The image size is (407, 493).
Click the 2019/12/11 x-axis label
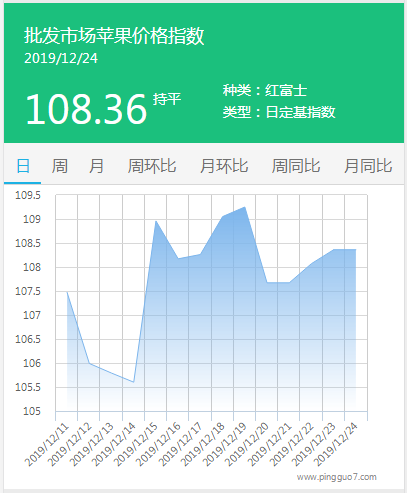point(47,444)
